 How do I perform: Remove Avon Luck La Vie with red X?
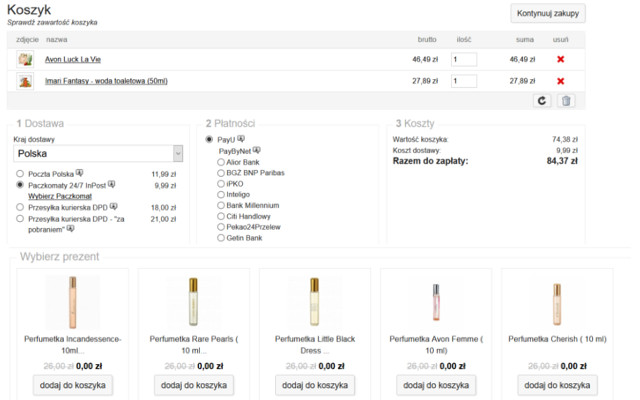click(x=560, y=59)
